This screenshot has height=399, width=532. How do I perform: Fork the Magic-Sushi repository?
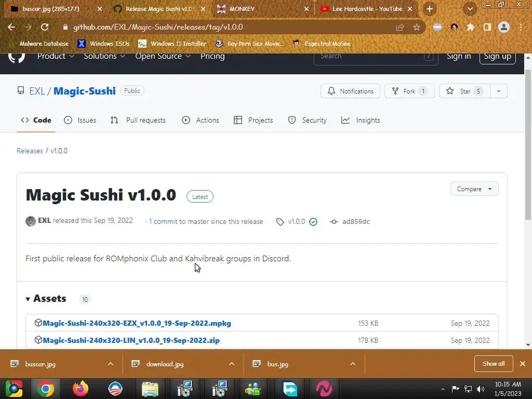click(x=409, y=91)
